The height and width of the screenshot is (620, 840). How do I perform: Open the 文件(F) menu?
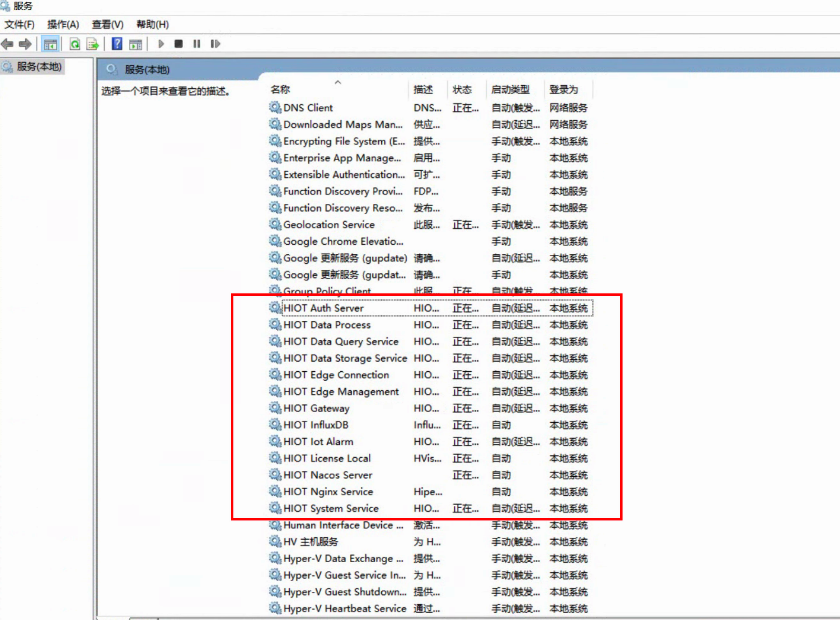pyautogui.click(x=19, y=25)
